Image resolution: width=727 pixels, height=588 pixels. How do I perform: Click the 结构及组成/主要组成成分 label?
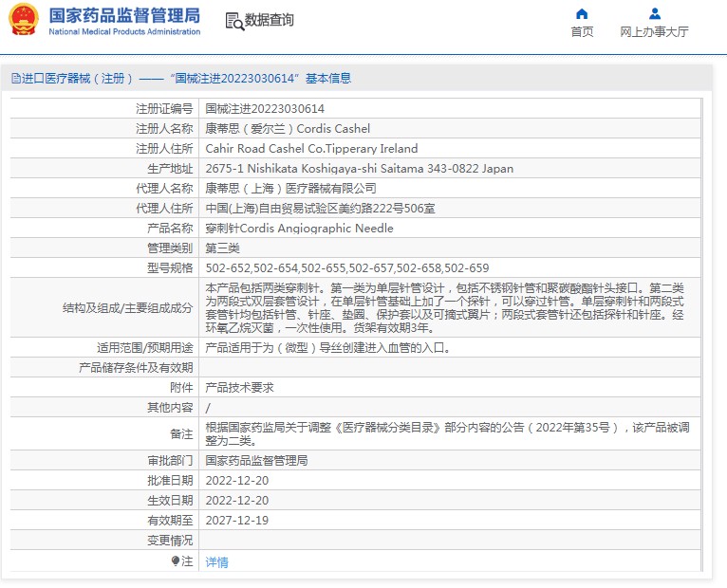[127, 308]
